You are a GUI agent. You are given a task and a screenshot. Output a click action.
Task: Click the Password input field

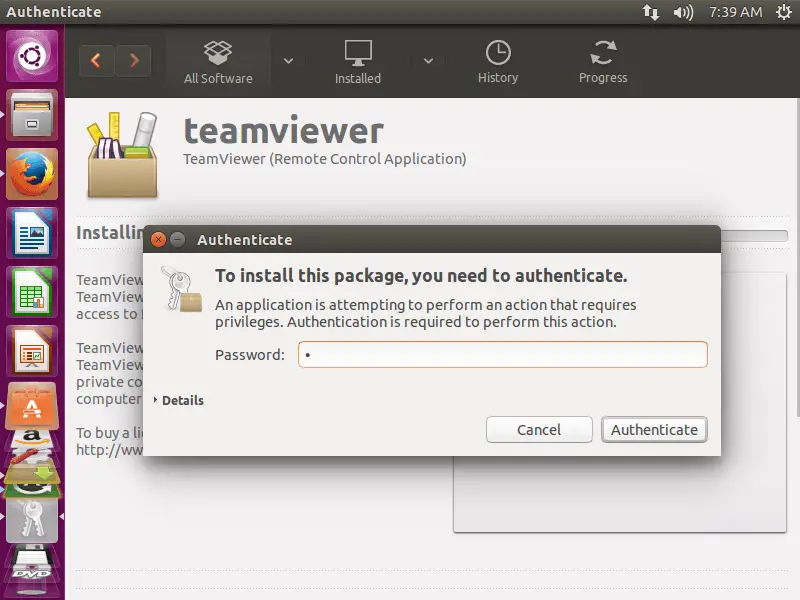pos(502,355)
